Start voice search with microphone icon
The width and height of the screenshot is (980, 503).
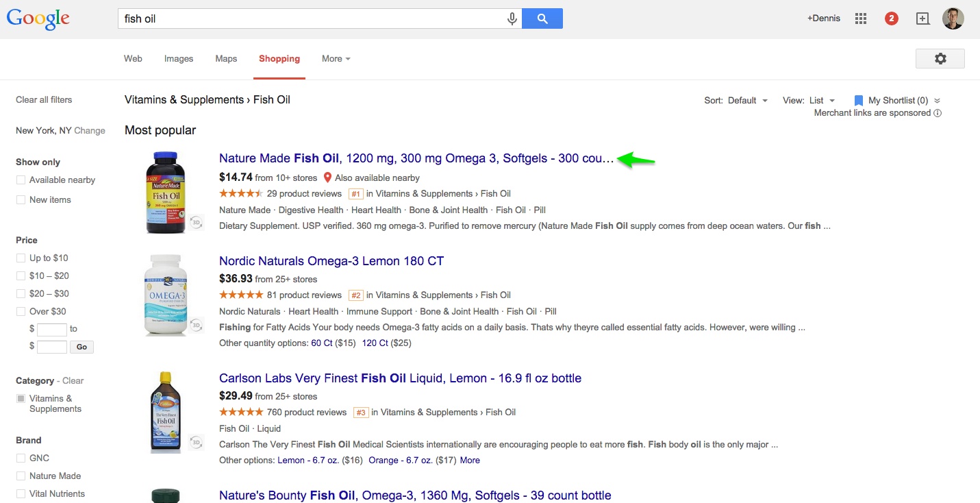point(512,19)
